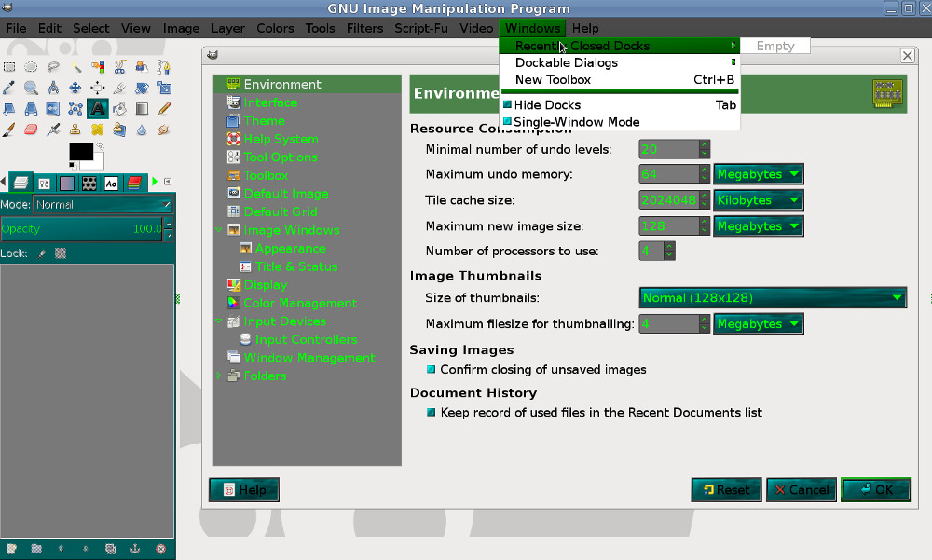Choose the Zoom magnifier tool

tap(31, 88)
